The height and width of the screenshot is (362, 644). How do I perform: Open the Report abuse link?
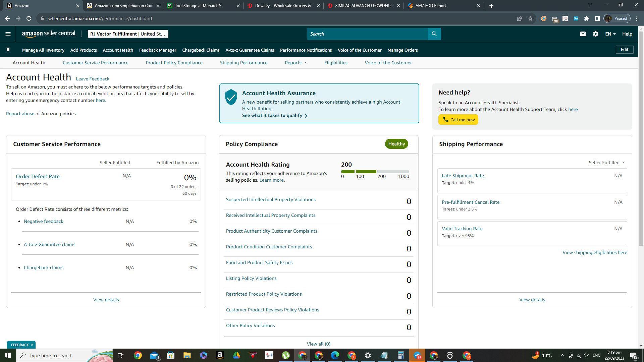tap(20, 114)
